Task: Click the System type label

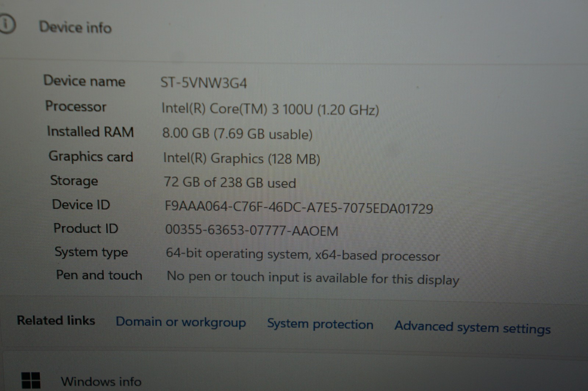Action: pos(91,252)
